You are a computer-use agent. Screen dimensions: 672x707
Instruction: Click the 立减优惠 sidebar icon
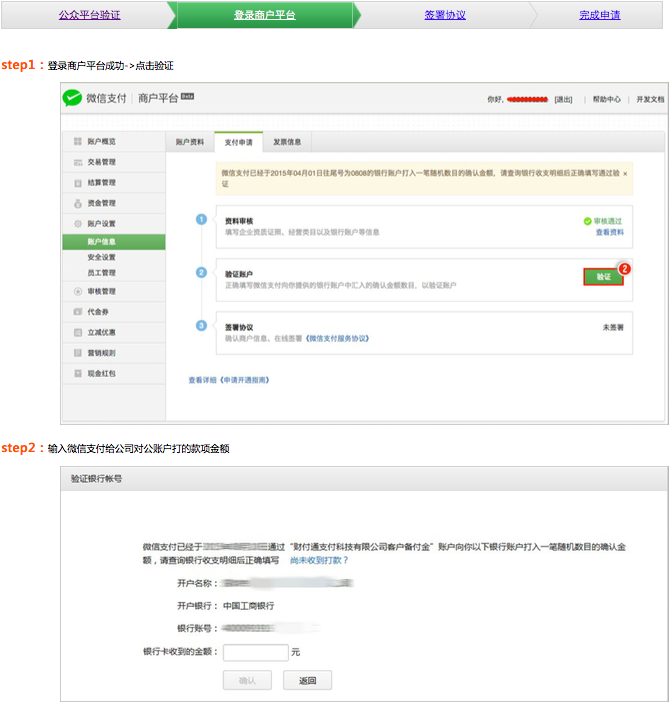pyautogui.click(x=78, y=332)
